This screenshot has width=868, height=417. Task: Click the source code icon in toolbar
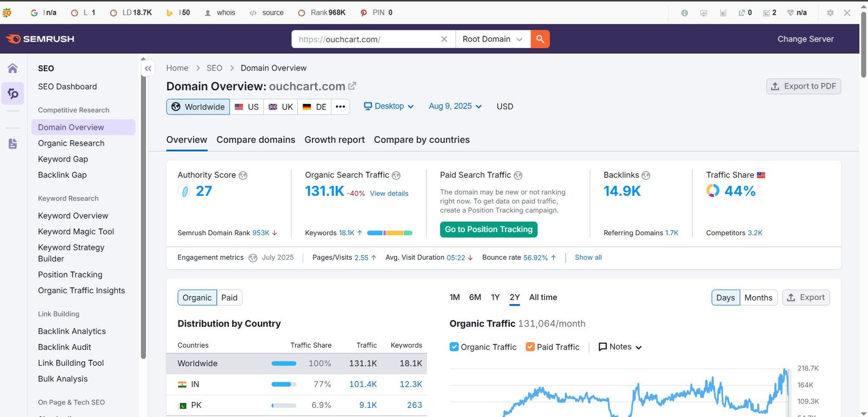tap(253, 12)
